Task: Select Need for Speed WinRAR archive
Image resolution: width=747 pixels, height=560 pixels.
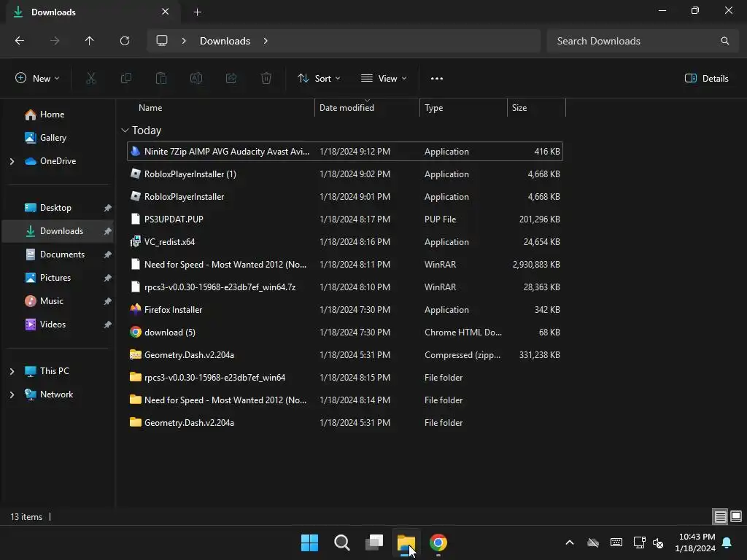Action: [x=345, y=264]
